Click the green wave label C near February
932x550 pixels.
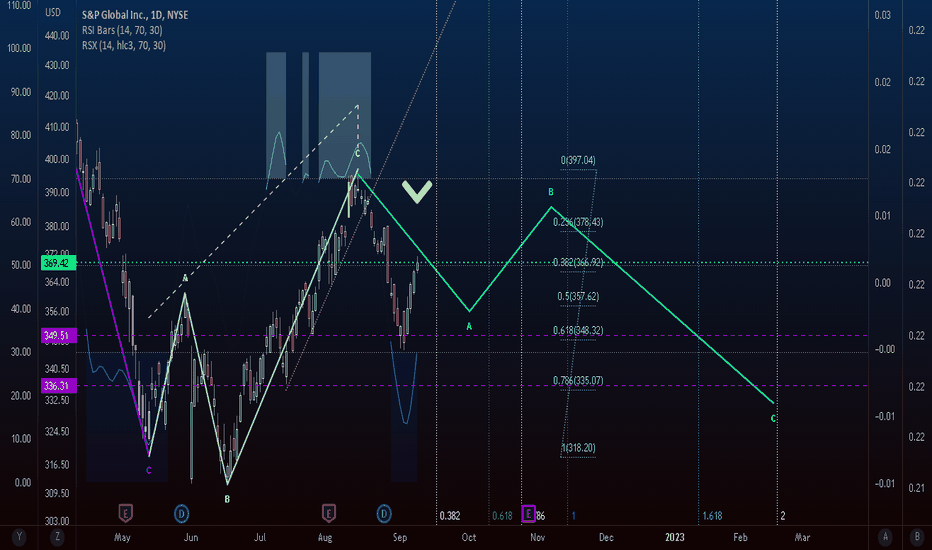(773, 419)
